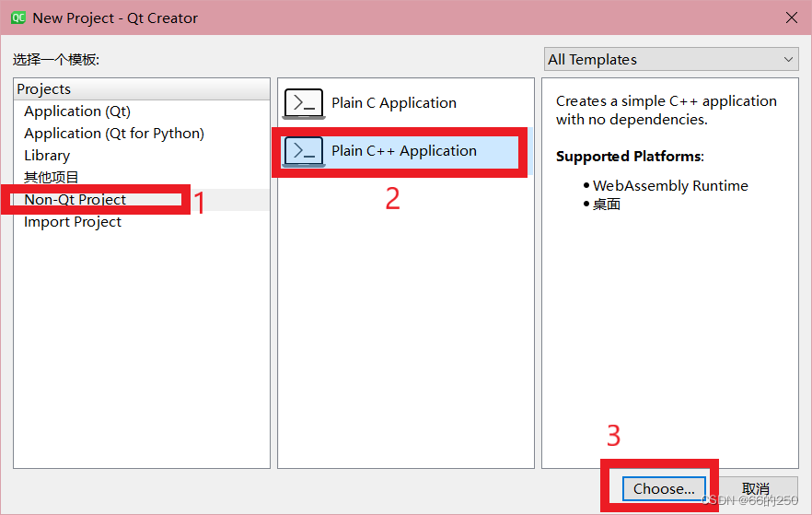Click the Plain C Application terminal icon
This screenshot has width=812, height=515.
(304, 103)
